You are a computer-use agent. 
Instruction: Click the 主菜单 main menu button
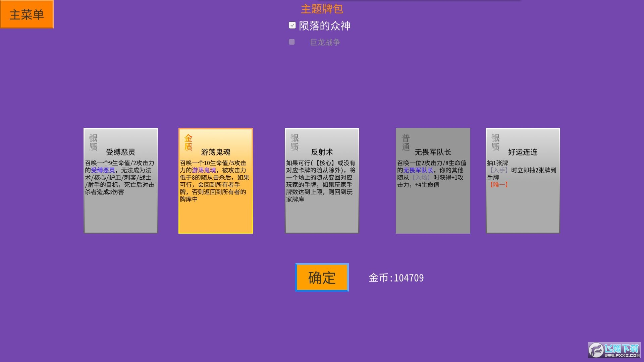point(26,14)
